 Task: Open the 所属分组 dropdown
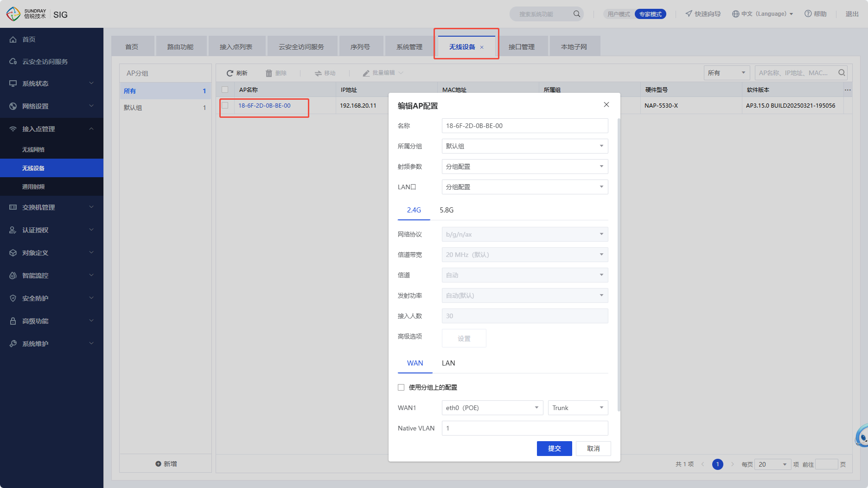525,146
